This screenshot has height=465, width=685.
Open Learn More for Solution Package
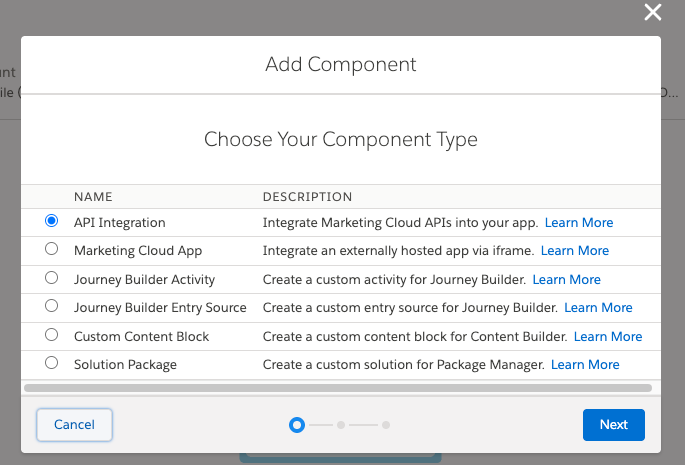click(585, 364)
